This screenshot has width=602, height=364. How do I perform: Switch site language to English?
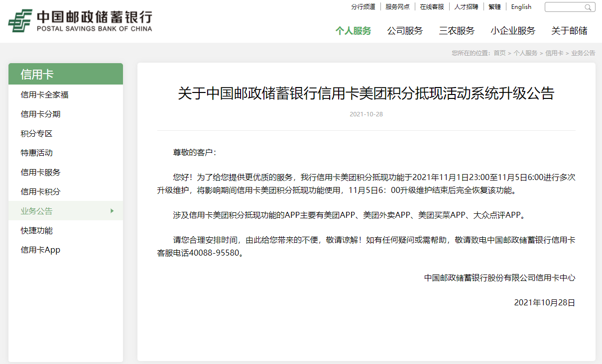click(x=521, y=7)
